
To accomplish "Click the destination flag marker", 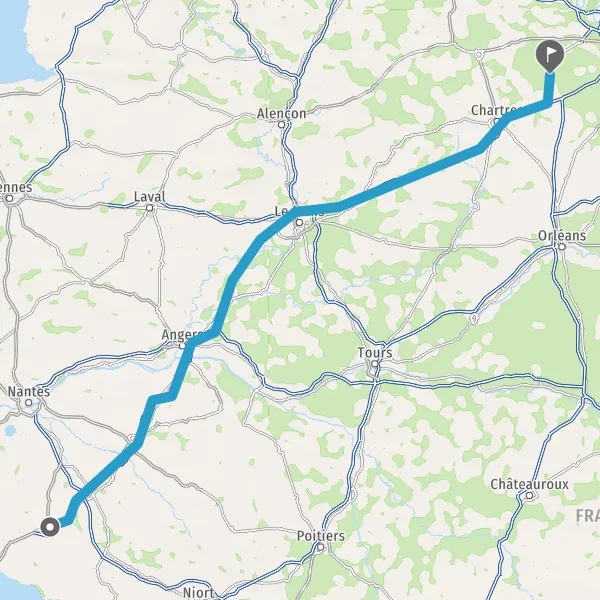I will click(x=550, y=56).
